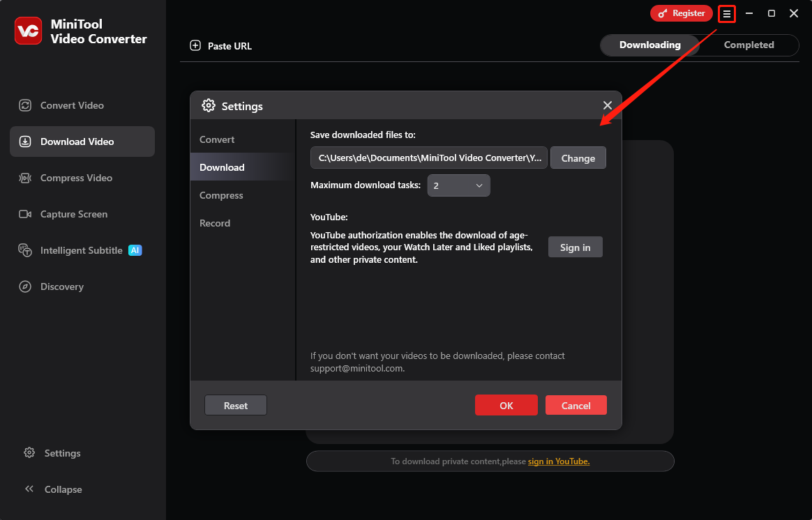Screen dimensions: 812x520
Task: Select the Record tab in Settings
Action: tap(243, 223)
